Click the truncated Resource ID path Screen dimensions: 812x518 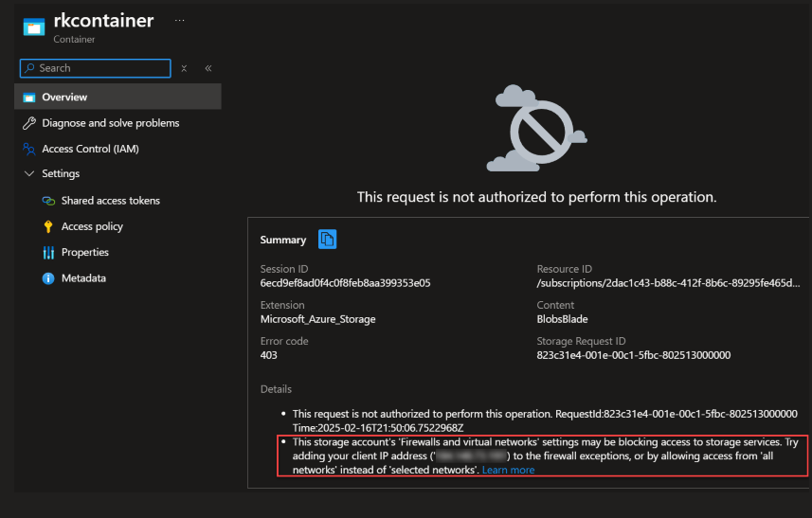pyautogui.click(x=668, y=283)
